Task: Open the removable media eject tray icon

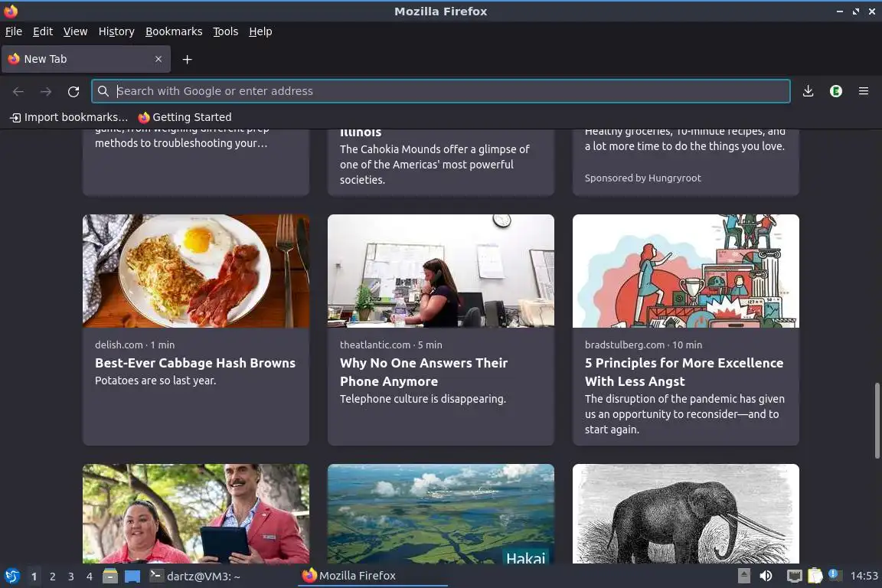Action: click(743, 576)
